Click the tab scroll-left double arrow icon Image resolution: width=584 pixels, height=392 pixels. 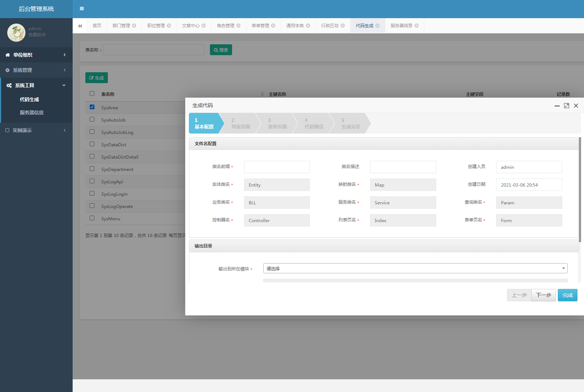[80, 26]
